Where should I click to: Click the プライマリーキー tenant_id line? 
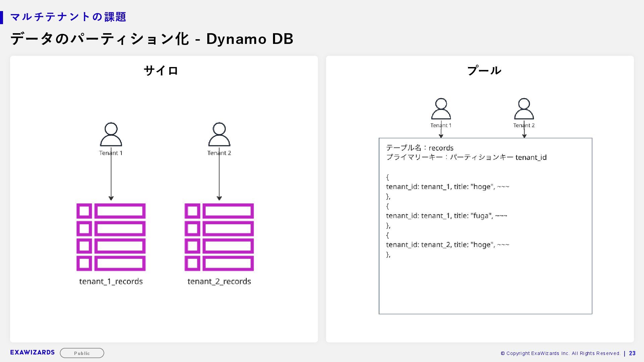tap(466, 157)
